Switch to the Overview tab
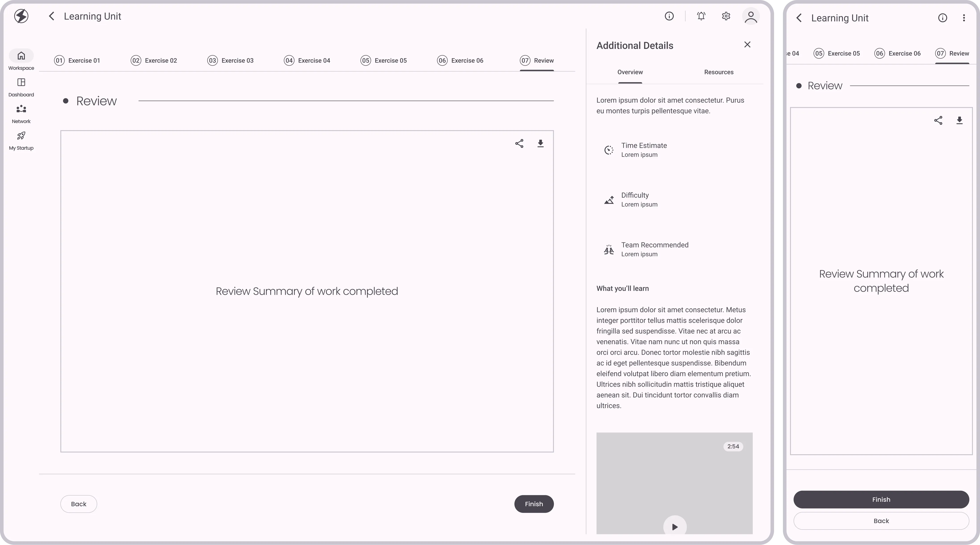Viewport: 980px width, 545px height. tap(630, 72)
